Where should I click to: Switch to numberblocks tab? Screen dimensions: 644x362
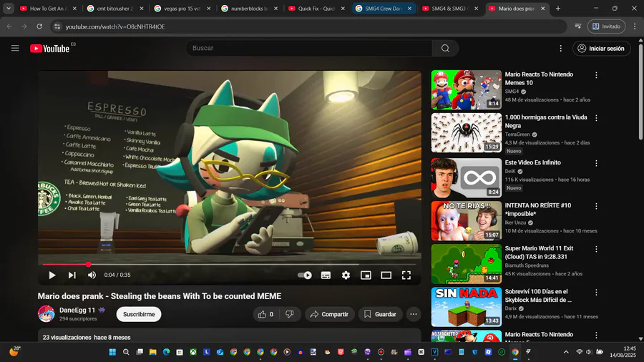(x=245, y=8)
